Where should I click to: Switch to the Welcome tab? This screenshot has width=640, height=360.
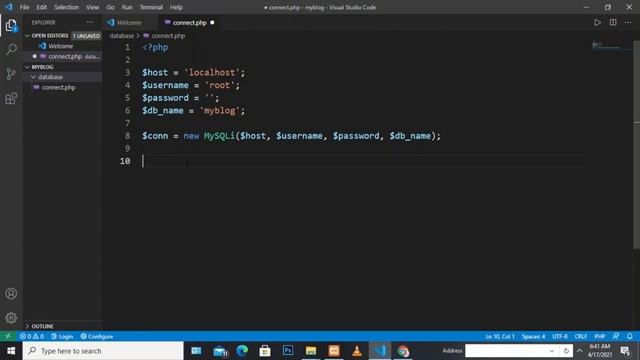[x=129, y=23]
